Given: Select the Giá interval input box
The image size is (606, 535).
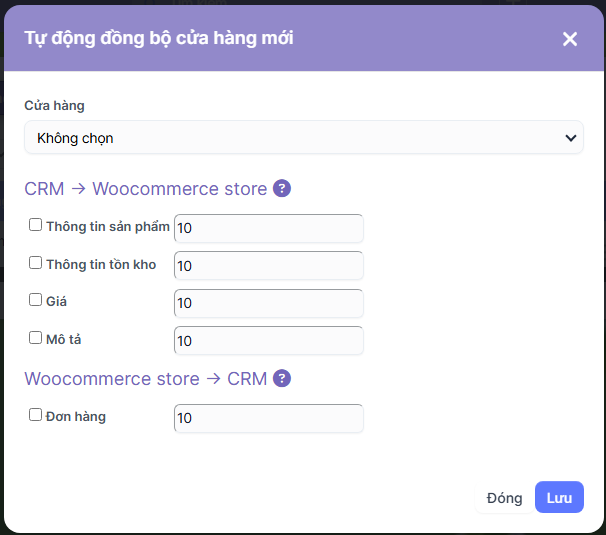Looking at the screenshot, I should point(268,303).
